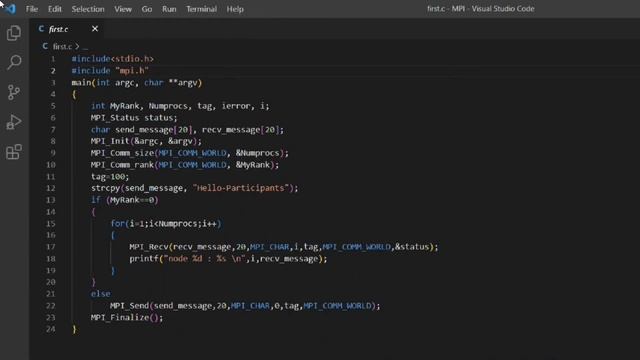Click the C file icon on first.c tab
Image resolution: width=640 pixels, height=360 pixels.
click(41, 29)
